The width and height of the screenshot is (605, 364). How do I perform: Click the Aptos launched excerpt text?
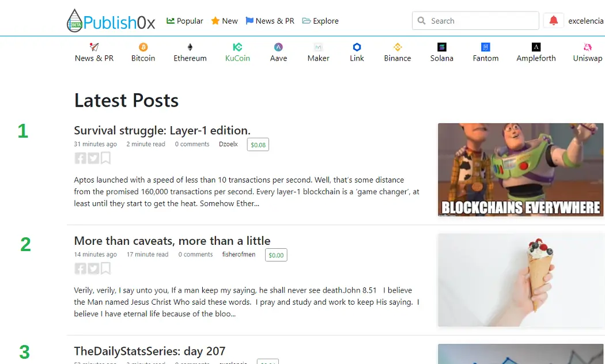pyautogui.click(x=247, y=192)
